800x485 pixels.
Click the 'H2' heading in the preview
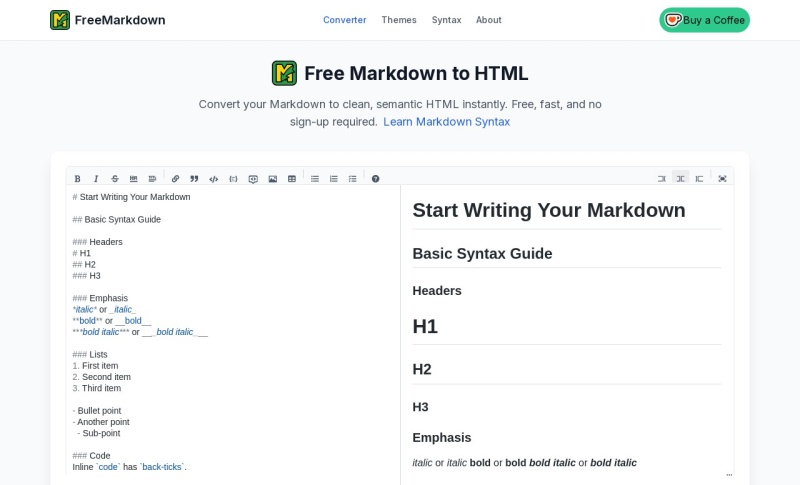[422, 369]
